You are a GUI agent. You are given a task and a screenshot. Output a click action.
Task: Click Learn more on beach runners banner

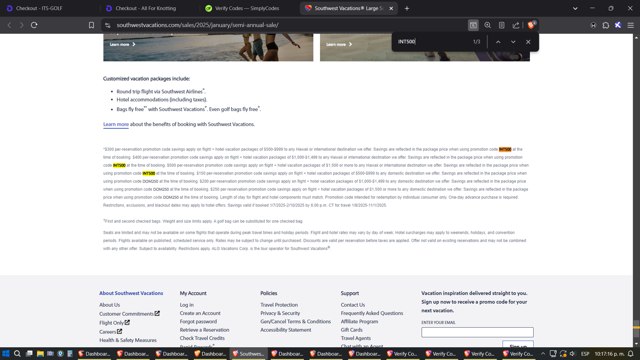pyautogui.click(x=122, y=44)
